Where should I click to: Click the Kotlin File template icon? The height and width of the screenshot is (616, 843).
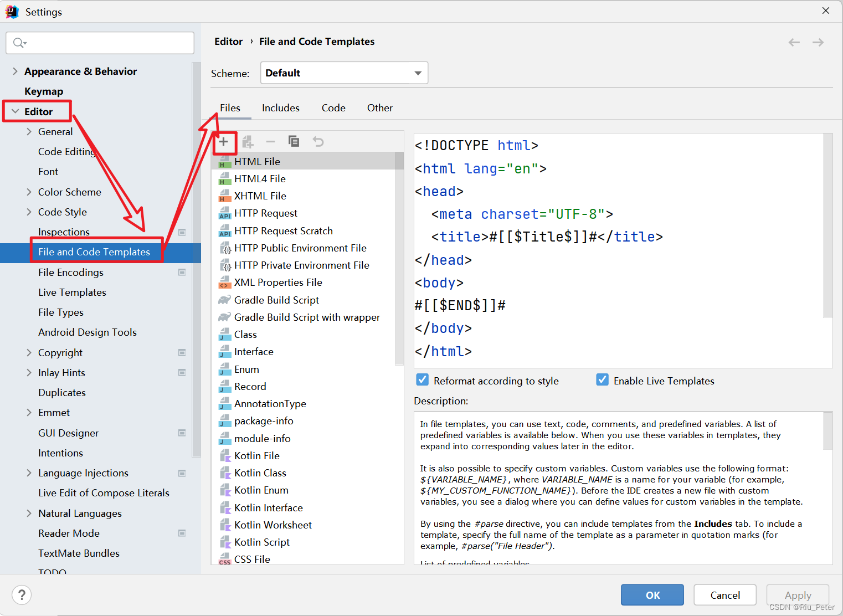(x=225, y=456)
